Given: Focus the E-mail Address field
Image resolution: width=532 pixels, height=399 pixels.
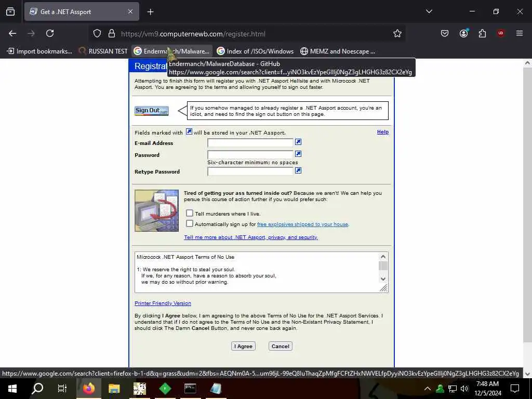Looking at the screenshot, I should click(x=250, y=142).
